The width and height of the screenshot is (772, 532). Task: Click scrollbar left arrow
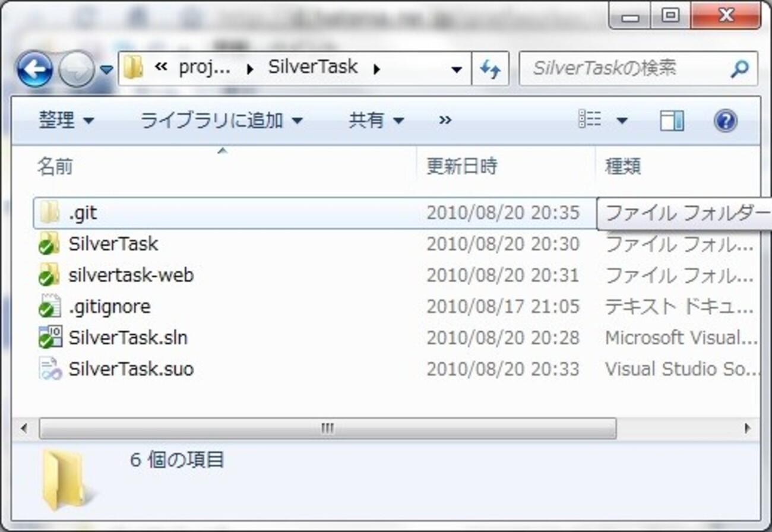(x=24, y=428)
